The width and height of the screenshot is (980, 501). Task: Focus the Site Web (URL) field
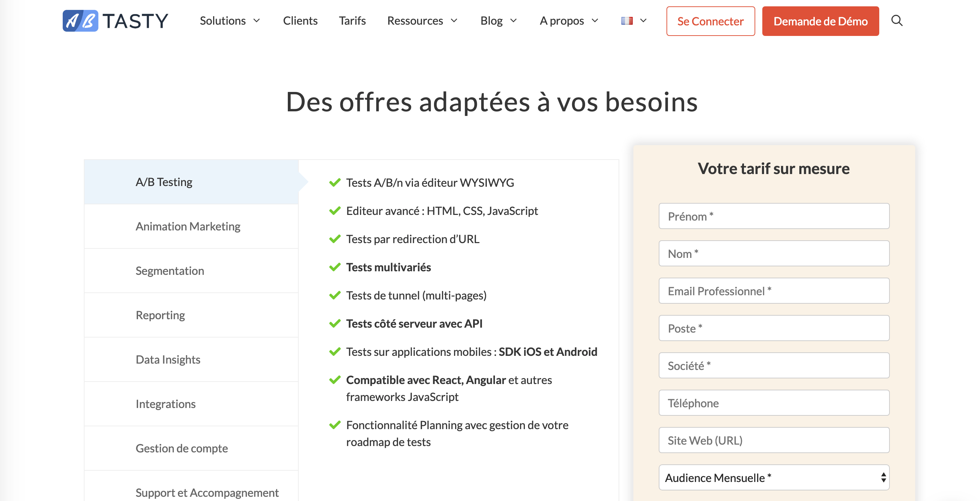click(x=774, y=440)
